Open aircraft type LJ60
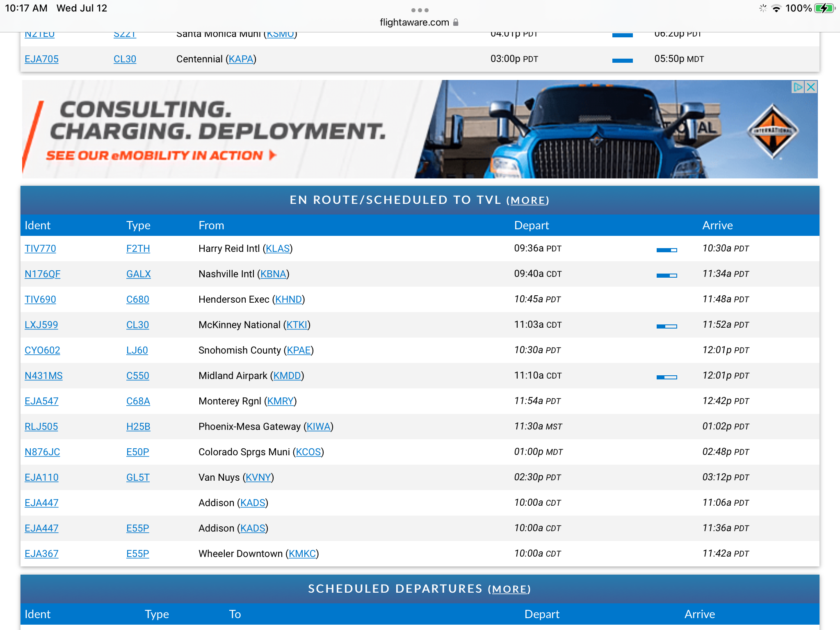The width and height of the screenshot is (840, 630). click(137, 350)
